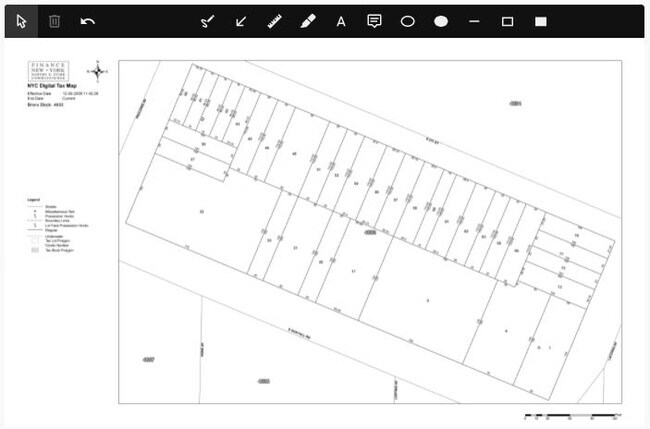Choose the arrow annotation tool
The image size is (650, 429).
241,21
